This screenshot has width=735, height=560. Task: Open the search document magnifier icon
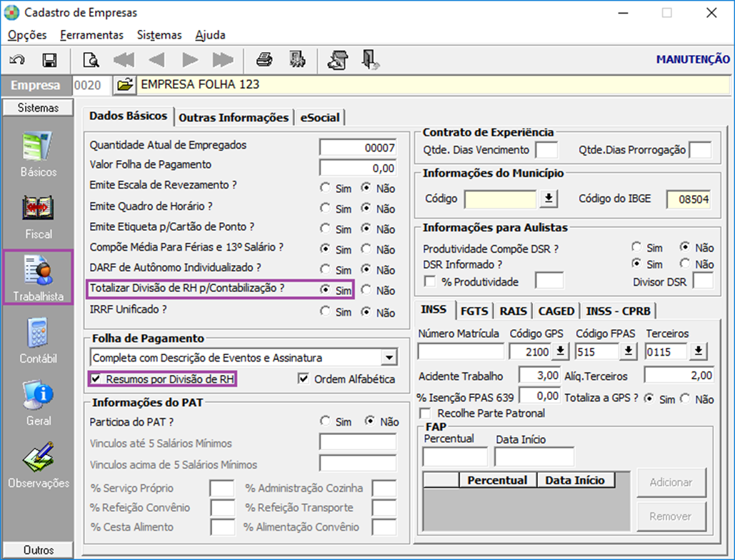coord(91,60)
